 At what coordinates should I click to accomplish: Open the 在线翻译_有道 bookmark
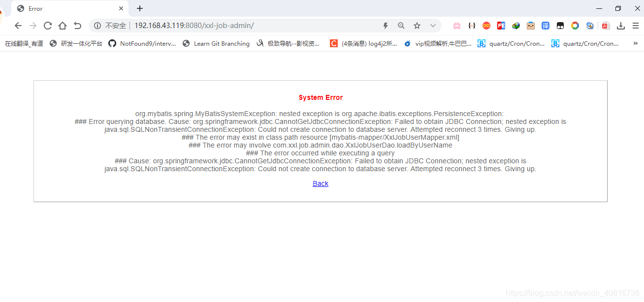point(24,43)
